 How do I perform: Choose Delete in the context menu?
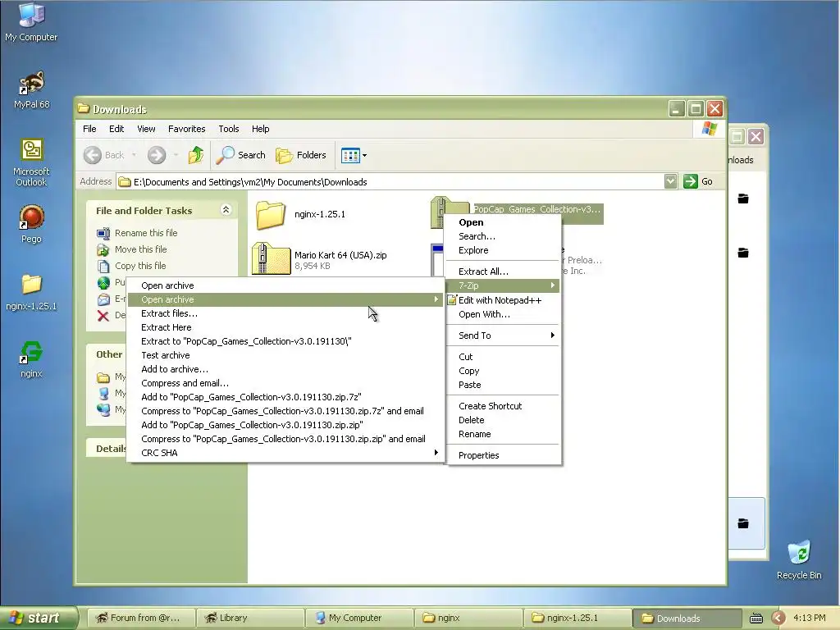click(503, 420)
